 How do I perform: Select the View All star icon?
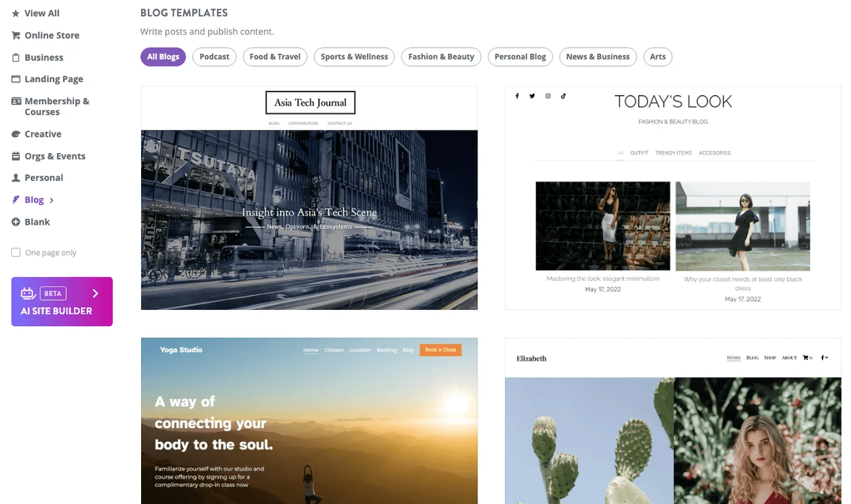coord(16,12)
